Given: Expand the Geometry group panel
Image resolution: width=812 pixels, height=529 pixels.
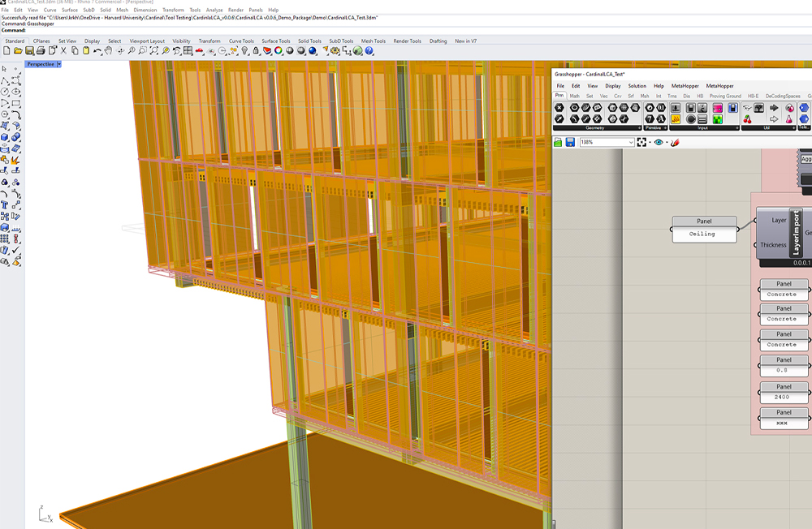Looking at the screenshot, I should pyautogui.click(x=641, y=128).
